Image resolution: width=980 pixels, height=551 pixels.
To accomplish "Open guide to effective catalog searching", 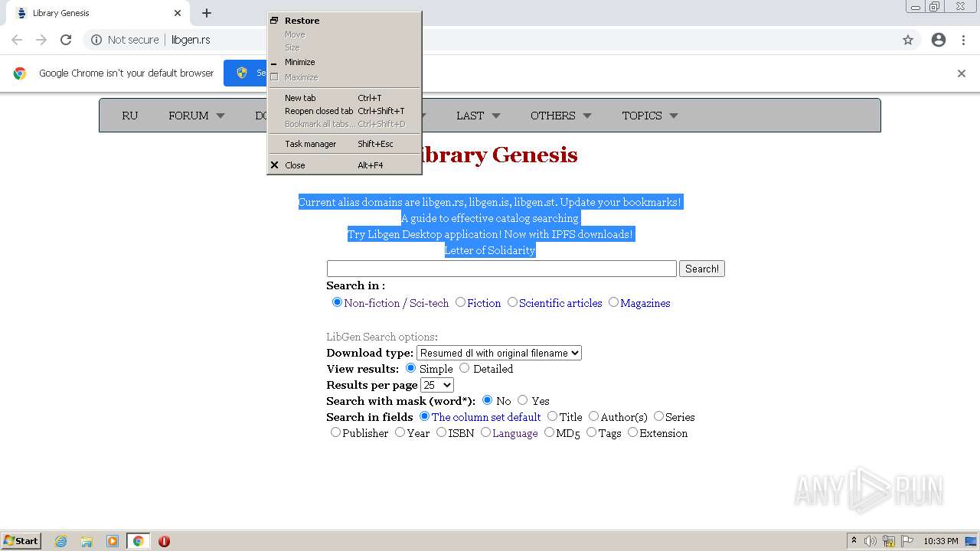I will (x=490, y=218).
